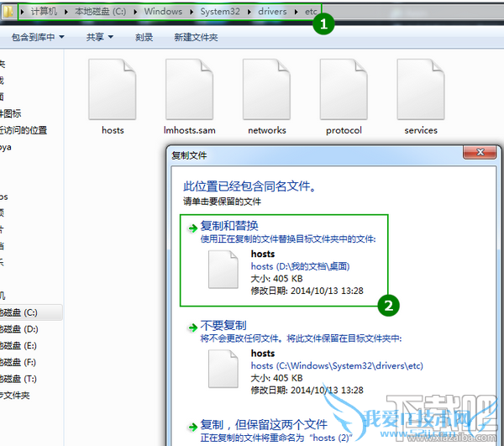Navigate to drivers in the address bar
504x446 pixels.
(272, 12)
